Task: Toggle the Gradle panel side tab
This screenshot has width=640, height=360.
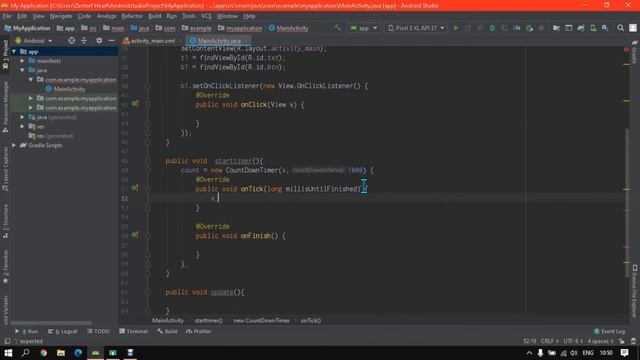Action: click(x=635, y=52)
